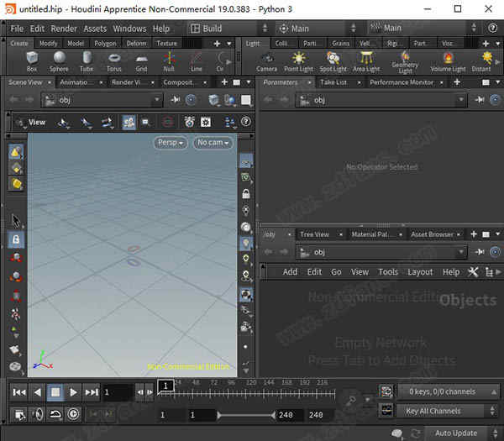This screenshot has height=441, width=504.
Task: Add a Geometry Light
Action: point(405,62)
